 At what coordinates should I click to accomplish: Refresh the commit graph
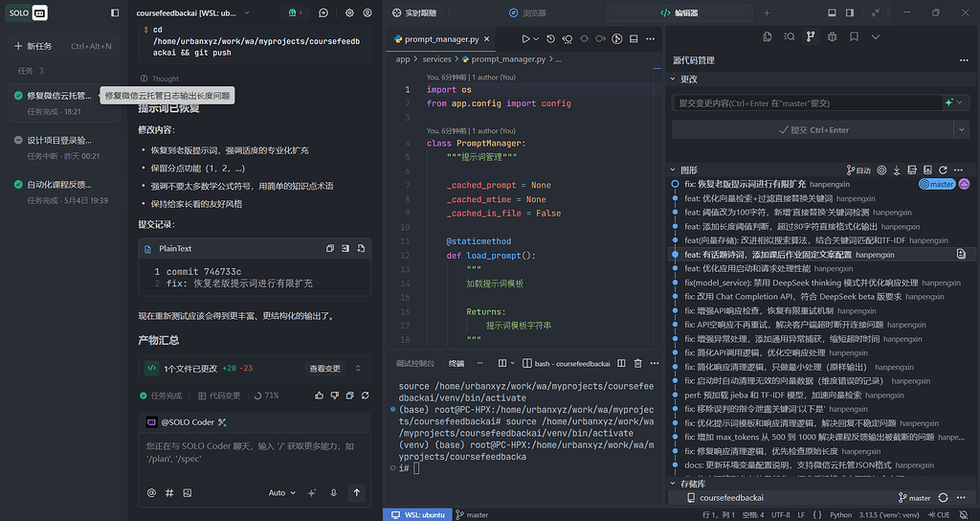coord(943,170)
